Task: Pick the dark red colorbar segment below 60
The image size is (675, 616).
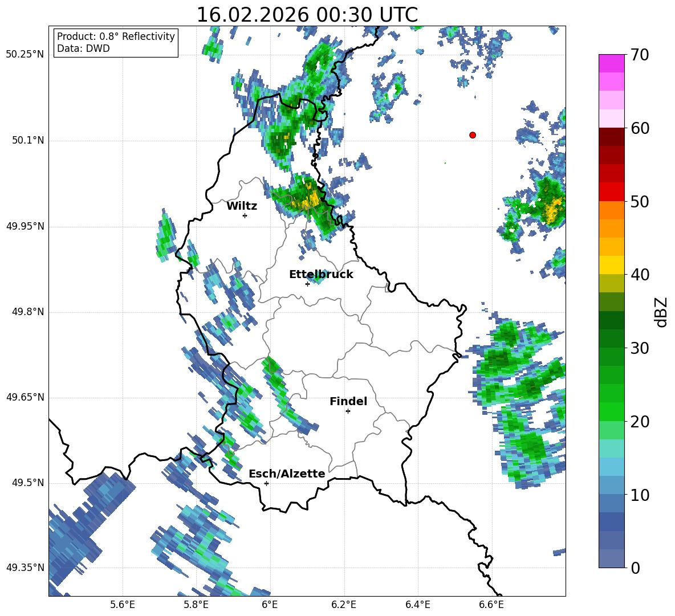Action: point(611,137)
